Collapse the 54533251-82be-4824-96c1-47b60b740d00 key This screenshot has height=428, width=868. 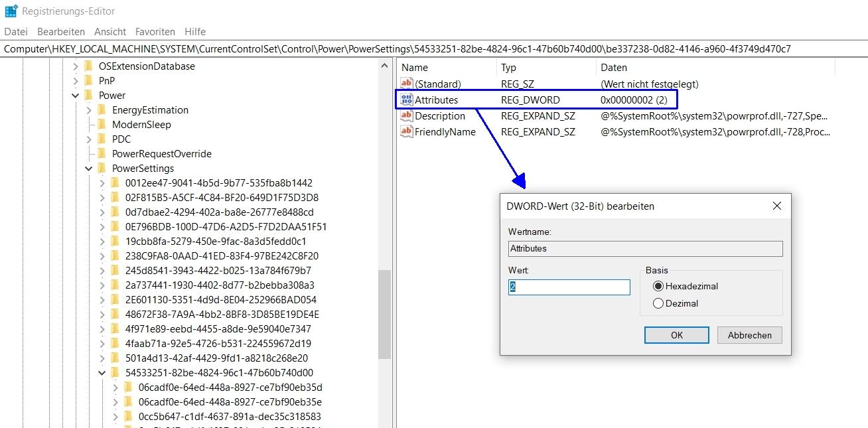(102, 373)
